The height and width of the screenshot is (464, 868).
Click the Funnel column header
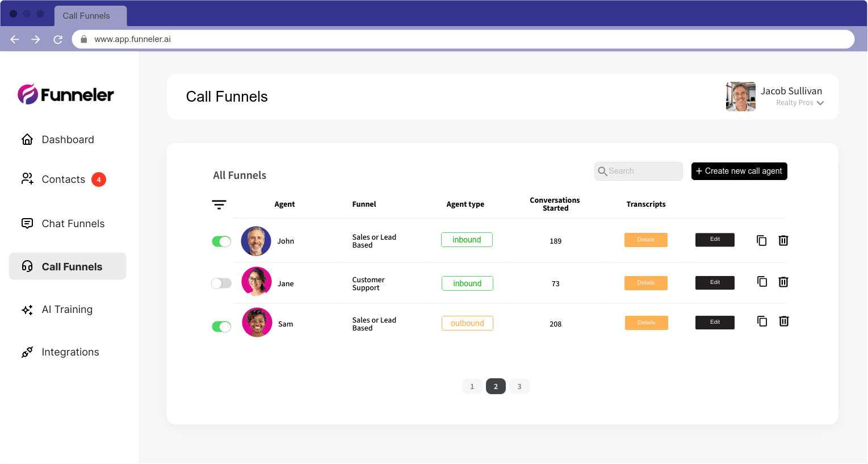click(x=364, y=204)
